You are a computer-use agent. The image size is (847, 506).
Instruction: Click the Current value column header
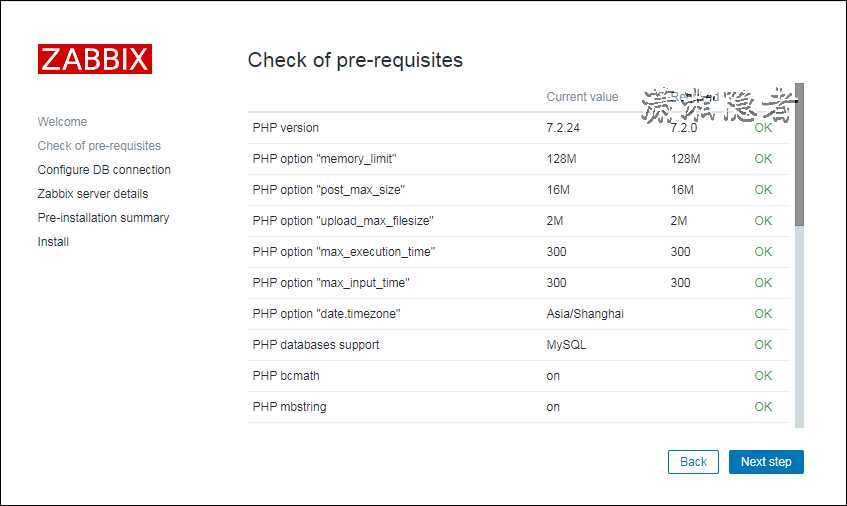pos(582,97)
